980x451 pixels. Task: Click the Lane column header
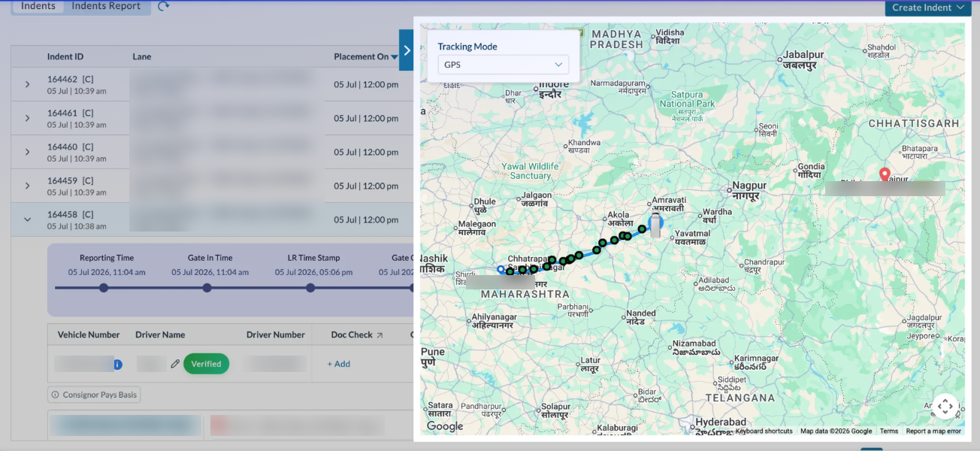point(142,56)
